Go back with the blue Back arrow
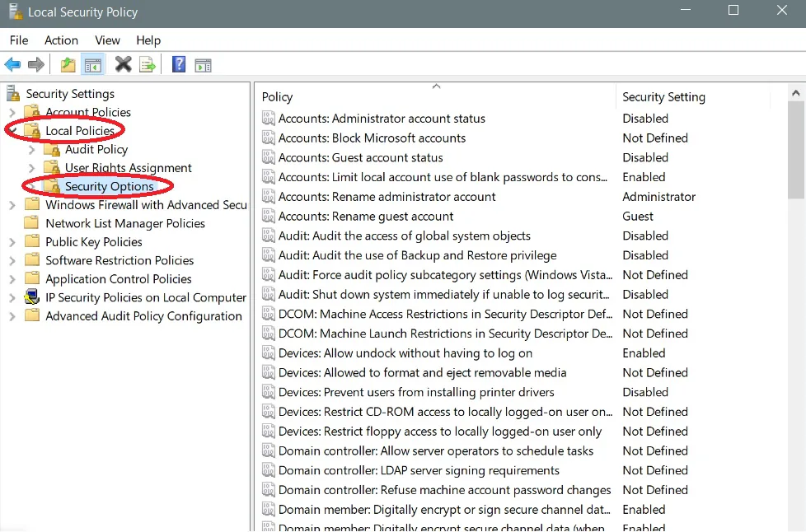This screenshot has height=532, width=806. [12, 65]
